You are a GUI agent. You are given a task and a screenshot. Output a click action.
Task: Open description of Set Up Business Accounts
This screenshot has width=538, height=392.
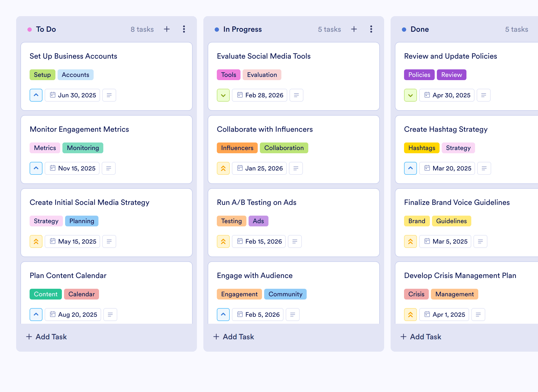[109, 95]
